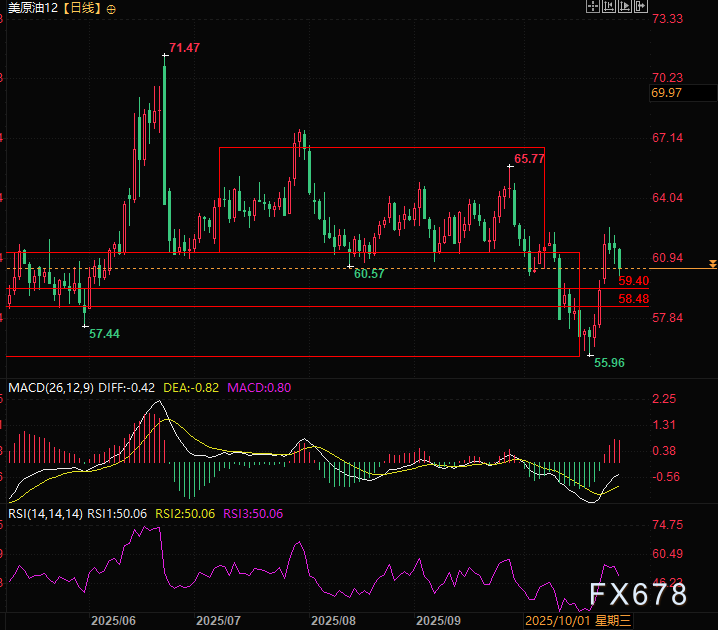Click the 2025/07 marker on time axis

coord(220,620)
